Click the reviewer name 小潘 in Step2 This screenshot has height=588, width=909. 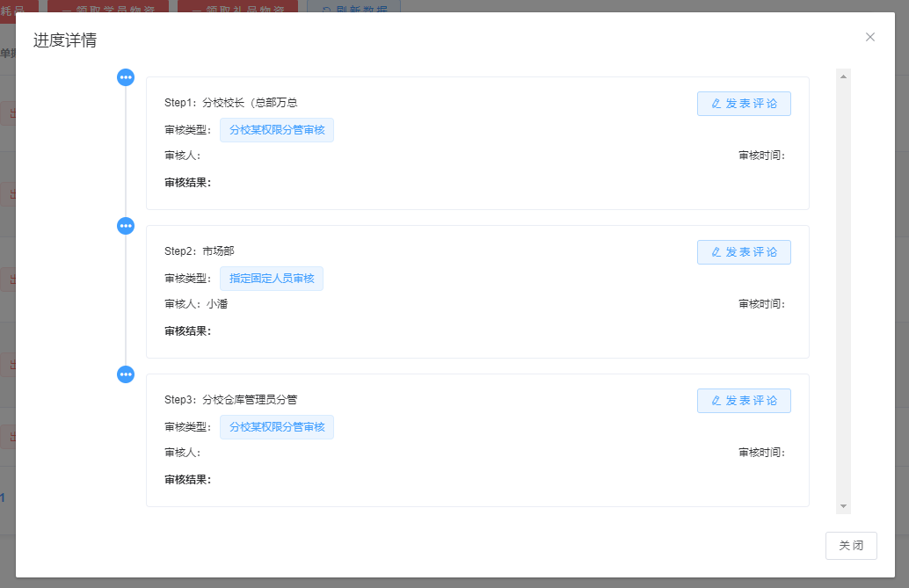click(x=218, y=304)
